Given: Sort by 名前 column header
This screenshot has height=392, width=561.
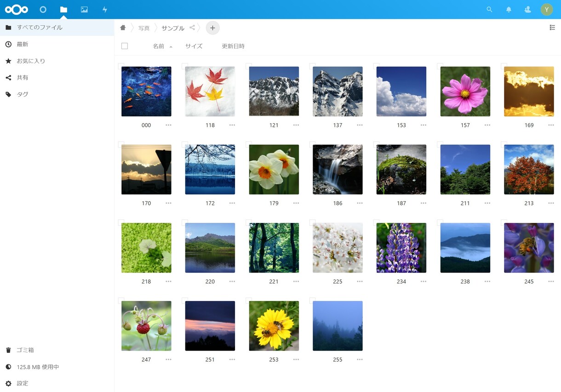Looking at the screenshot, I should click(x=159, y=46).
